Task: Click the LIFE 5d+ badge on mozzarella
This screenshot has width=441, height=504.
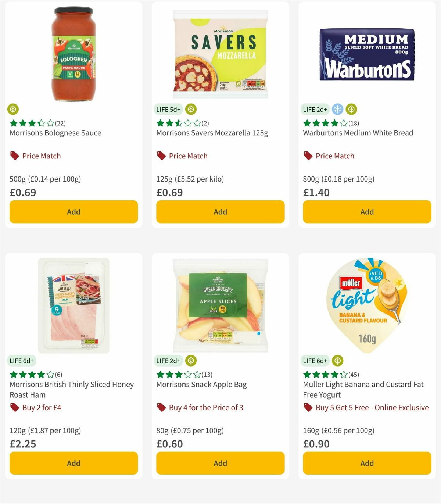Action: point(168,109)
